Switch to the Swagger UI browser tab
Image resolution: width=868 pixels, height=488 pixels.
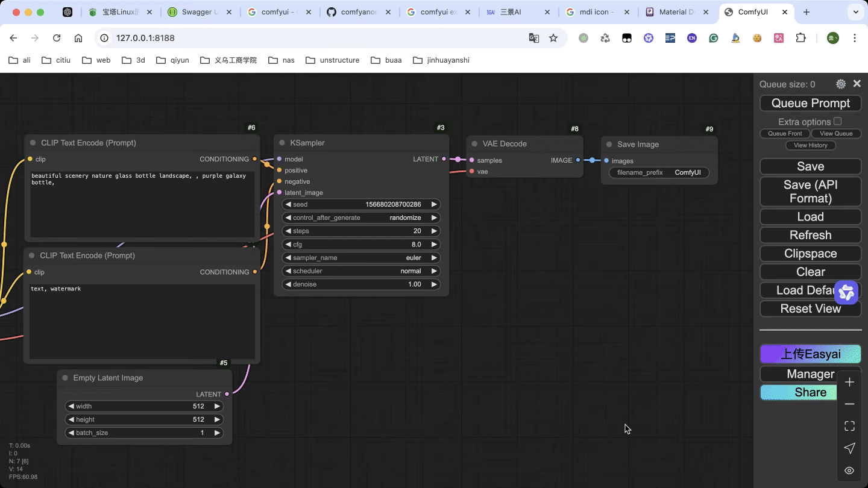point(193,12)
